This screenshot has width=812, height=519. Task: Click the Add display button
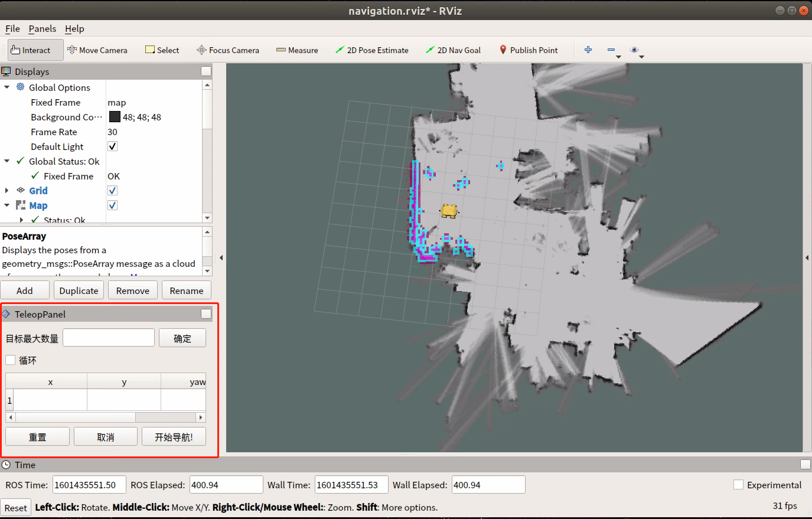(25, 290)
